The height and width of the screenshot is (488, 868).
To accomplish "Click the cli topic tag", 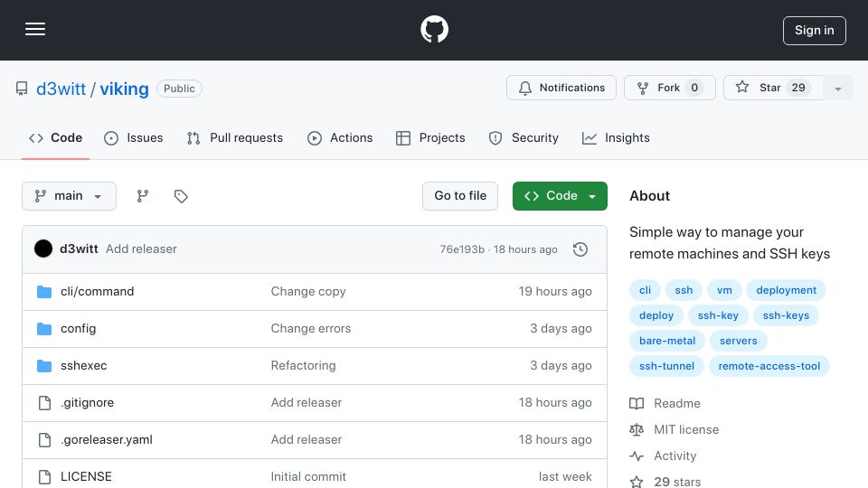I will tap(645, 290).
